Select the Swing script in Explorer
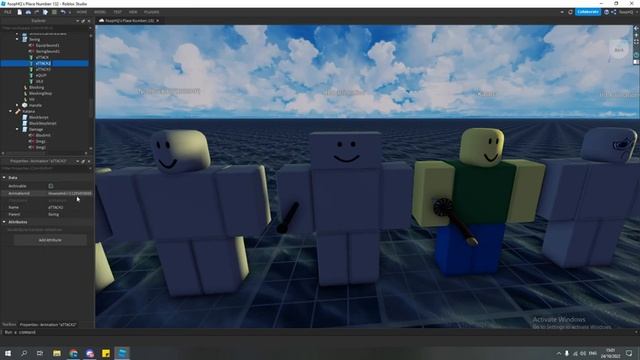The image size is (640, 360). (35, 40)
